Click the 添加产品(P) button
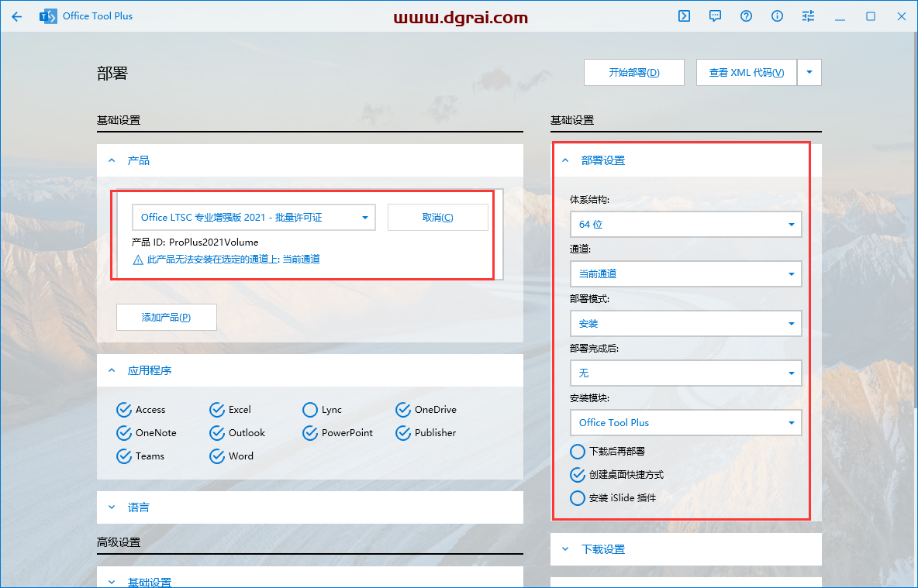The width and height of the screenshot is (918, 588). point(166,317)
